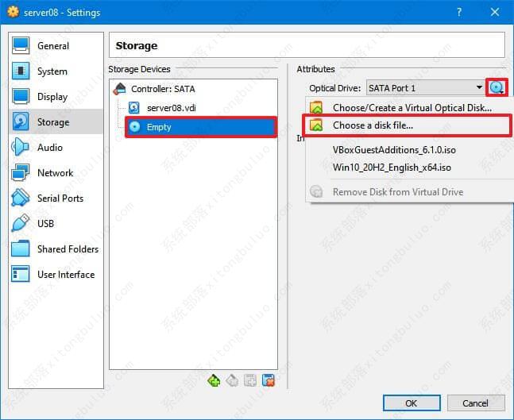The image size is (514, 420).
Task: Open the General settings category
Action: click(x=52, y=46)
